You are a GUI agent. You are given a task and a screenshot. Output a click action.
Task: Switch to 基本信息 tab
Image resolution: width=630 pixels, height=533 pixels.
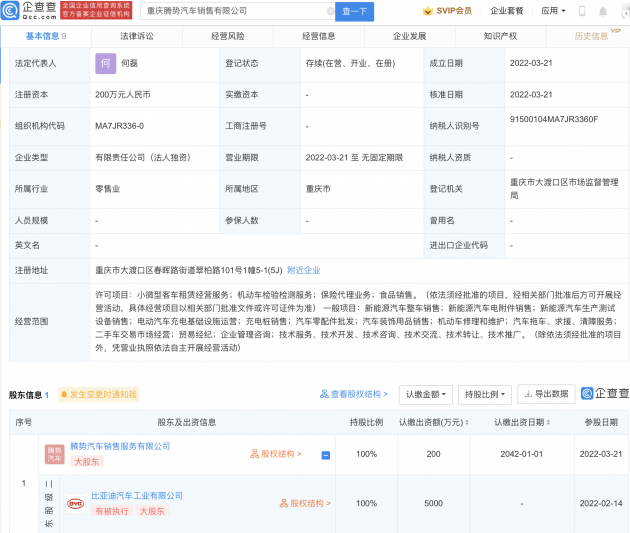46,36
